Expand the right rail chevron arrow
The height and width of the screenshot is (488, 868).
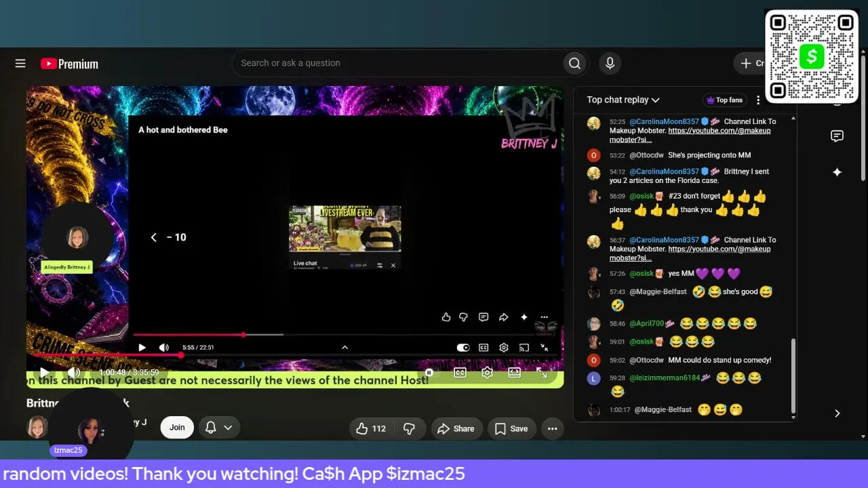tap(837, 413)
